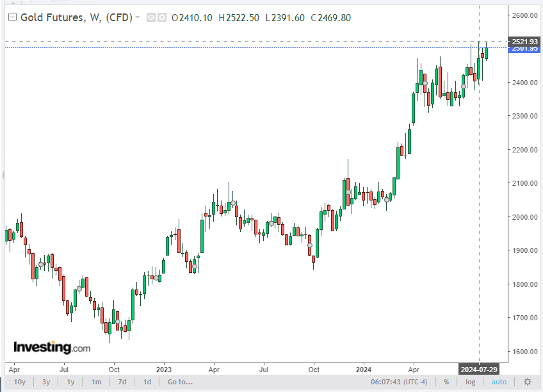This screenshot has height=392, width=543.
Task: Click the 1600.00 price axis label
Action: [x=525, y=352]
